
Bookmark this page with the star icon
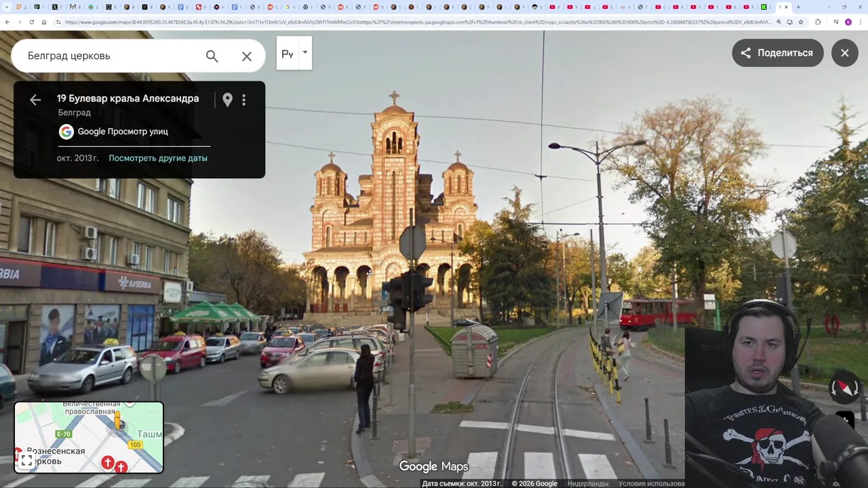pos(801,22)
